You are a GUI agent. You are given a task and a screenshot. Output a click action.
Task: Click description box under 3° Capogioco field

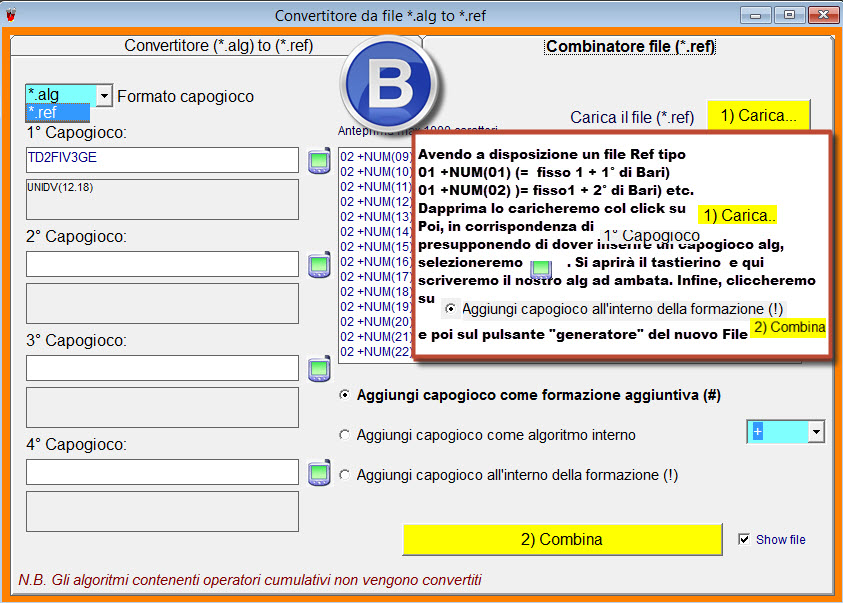(162, 407)
